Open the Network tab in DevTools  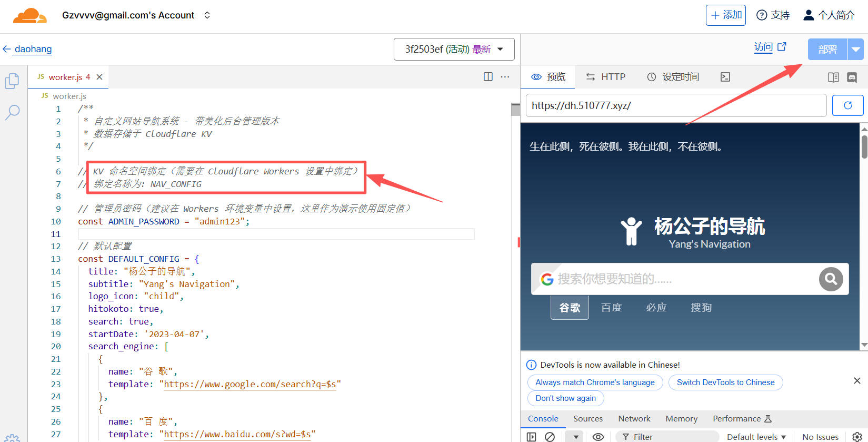pyautogui.click(x=634, y=418)
